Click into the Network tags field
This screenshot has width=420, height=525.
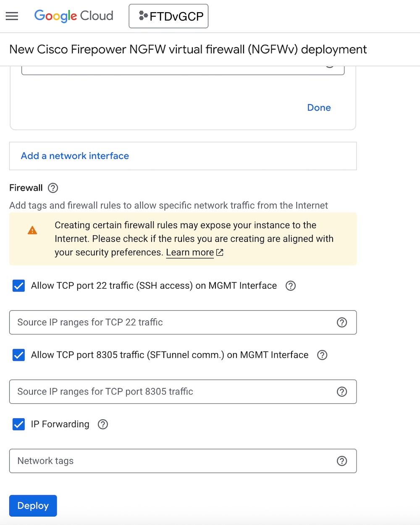click(x=168, y=461)
